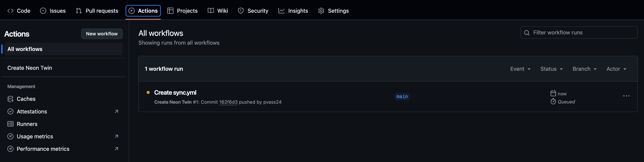Switch to the Insights tab
644x162 pixels.
pyautogui.click(x=293, y=11)
